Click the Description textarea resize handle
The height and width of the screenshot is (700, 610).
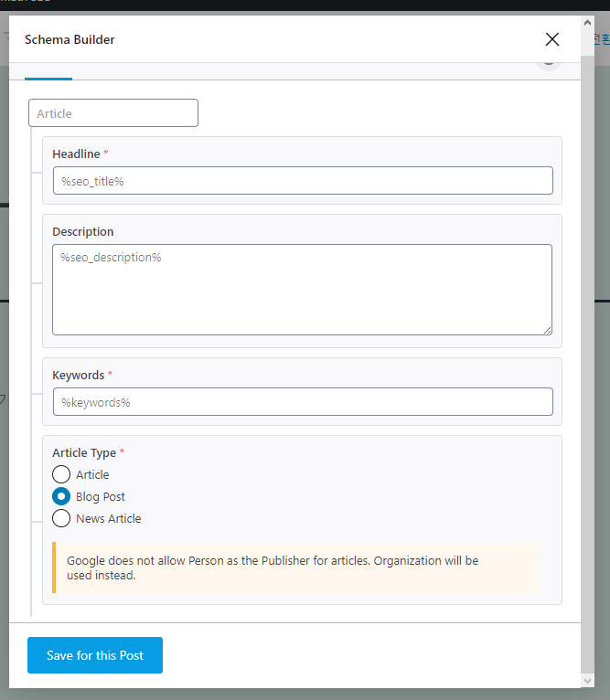point(548,331)
